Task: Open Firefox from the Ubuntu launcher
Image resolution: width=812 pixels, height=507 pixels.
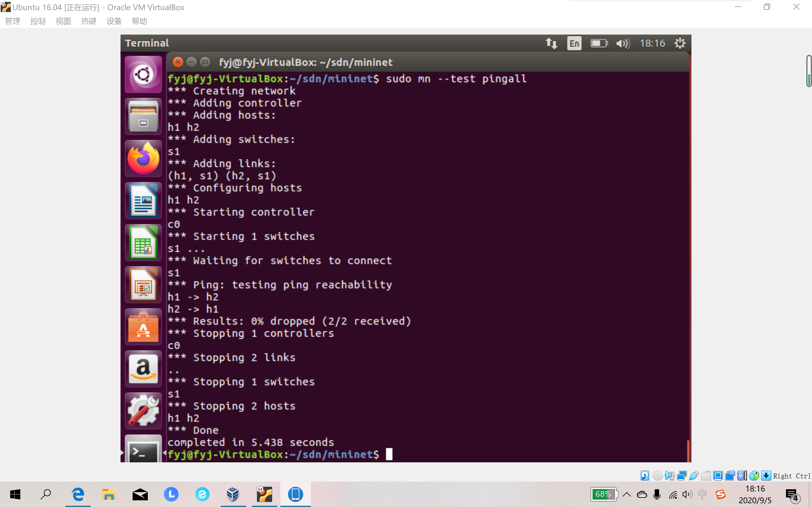Action: tap(143, 159)
